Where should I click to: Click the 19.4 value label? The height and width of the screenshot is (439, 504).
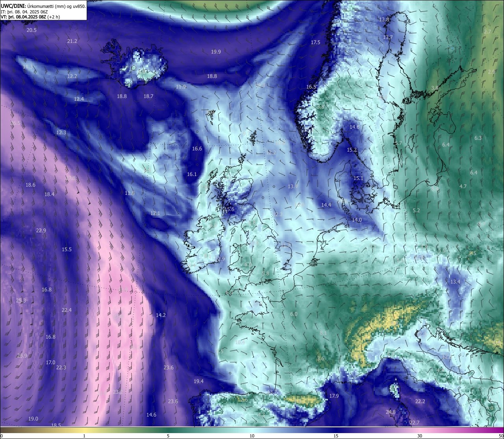tap(198, 381)
